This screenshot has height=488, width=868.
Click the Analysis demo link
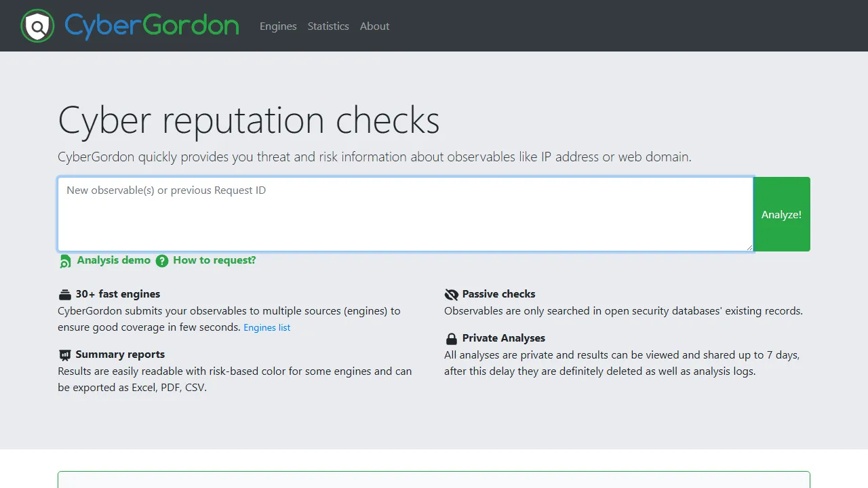(113, 260)
